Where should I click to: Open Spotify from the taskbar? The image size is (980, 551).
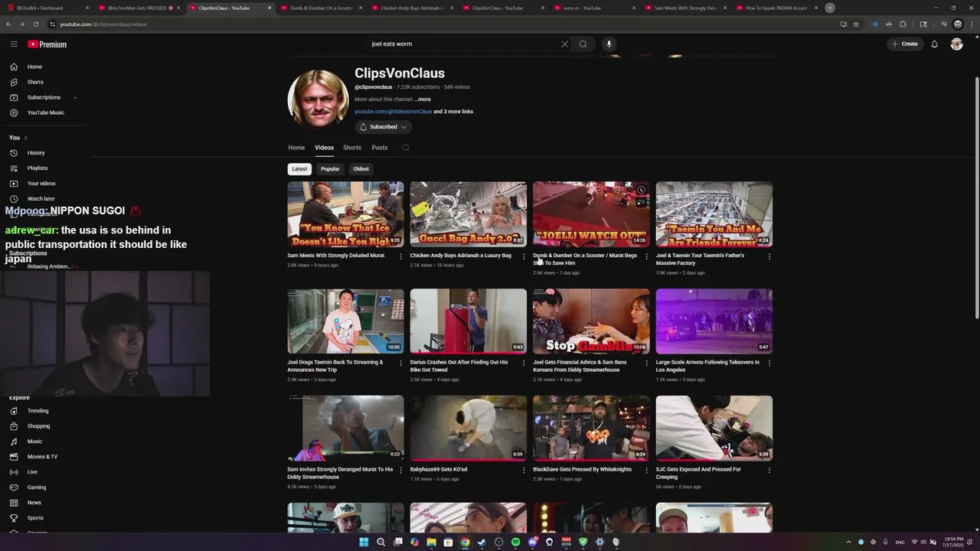pyautogui.click(x=515, y=542)
